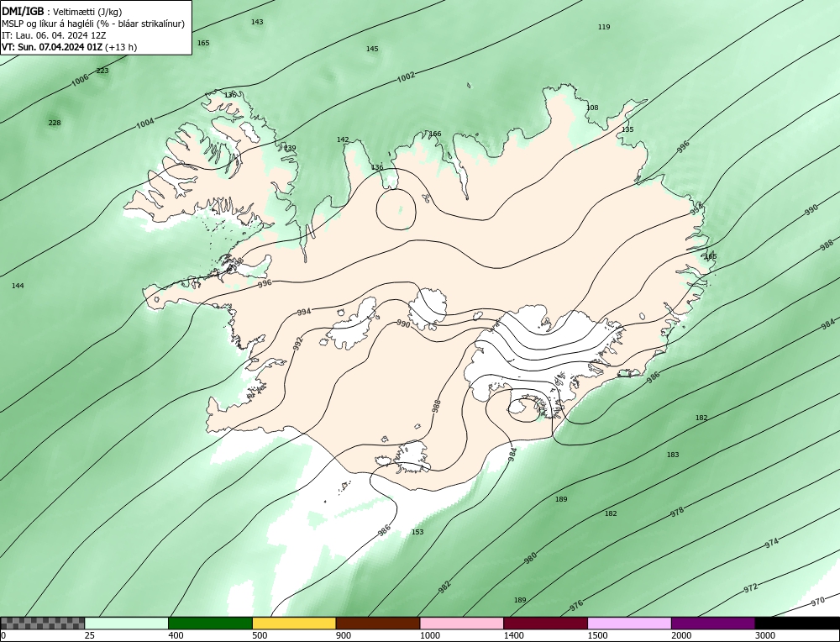Click the CAPE value '139'
The image size is (840, 642).
pos(290,149)
